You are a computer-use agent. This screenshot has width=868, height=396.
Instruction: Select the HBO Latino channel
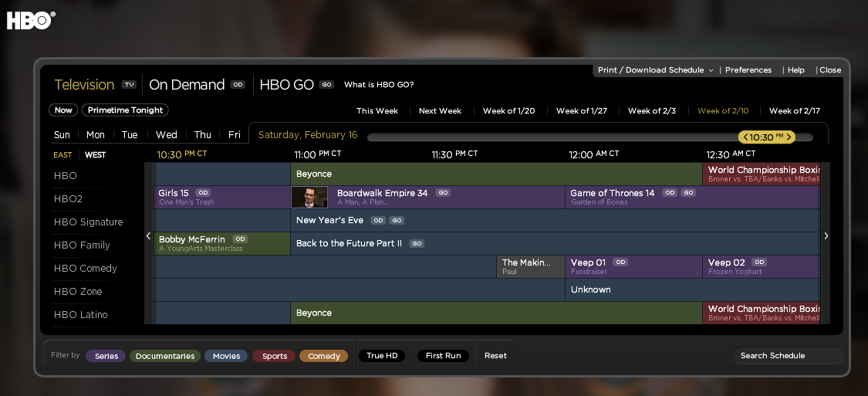tap(80, 315)
